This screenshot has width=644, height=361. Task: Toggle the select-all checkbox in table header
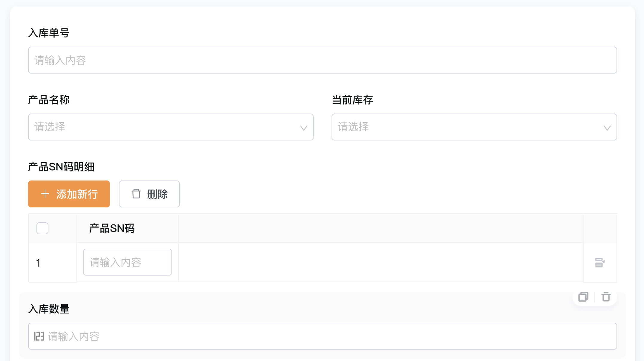(42, 228)
